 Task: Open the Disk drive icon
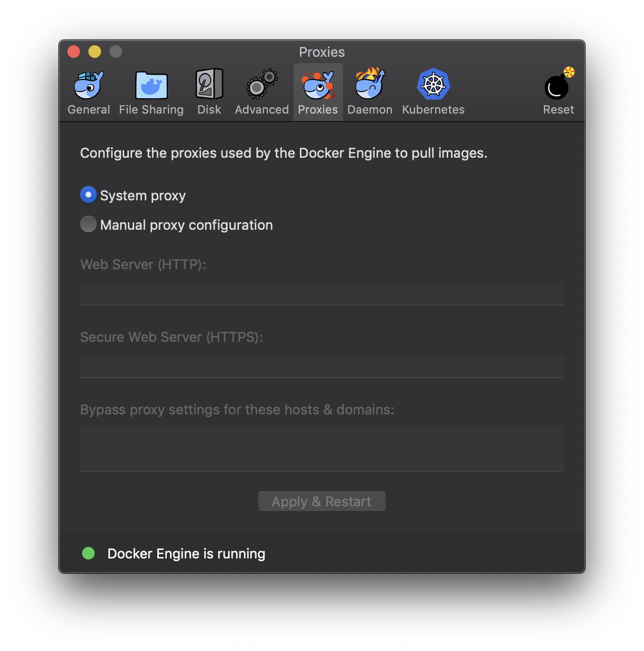click(x=209, y=84)
